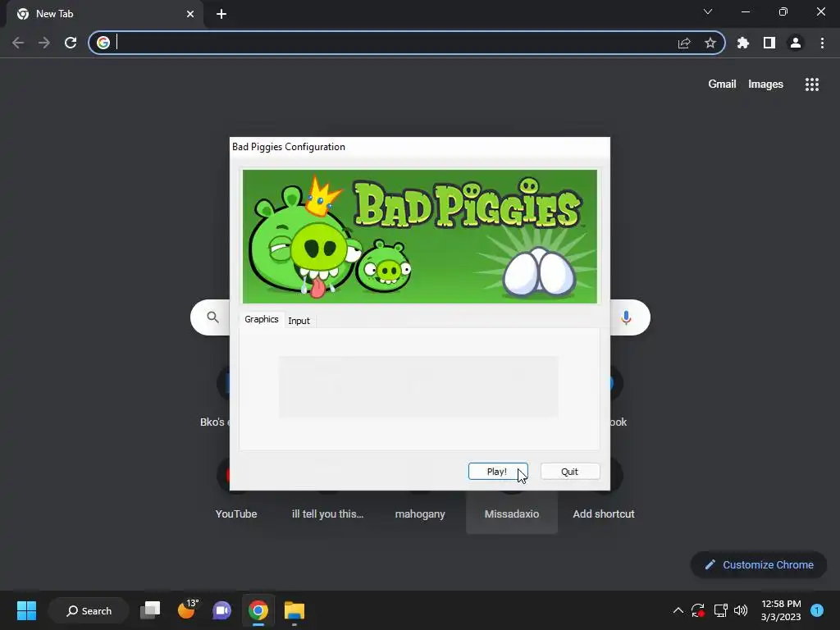Image resolution: width=840 pixels, height=630 pixels.
Task: Open the Chat video app on taskbar
Action: tap(221, 610)
